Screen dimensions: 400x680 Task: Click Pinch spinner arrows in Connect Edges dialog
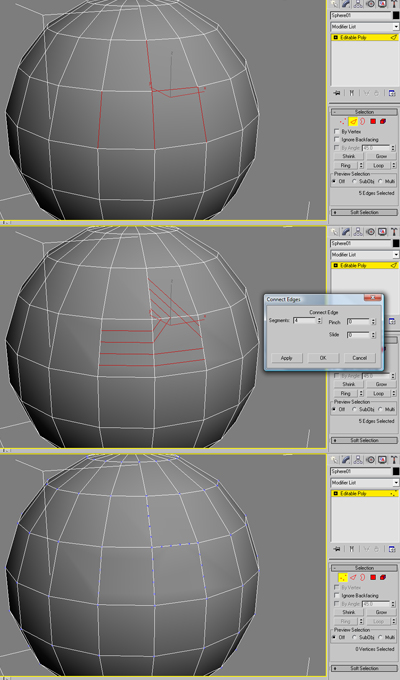tap(373, 322)
